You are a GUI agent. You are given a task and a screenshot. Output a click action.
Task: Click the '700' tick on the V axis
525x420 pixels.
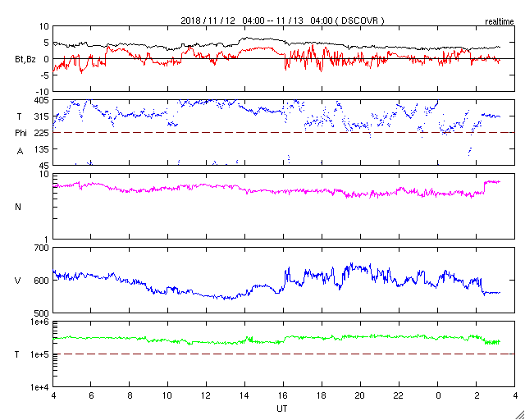43,249
